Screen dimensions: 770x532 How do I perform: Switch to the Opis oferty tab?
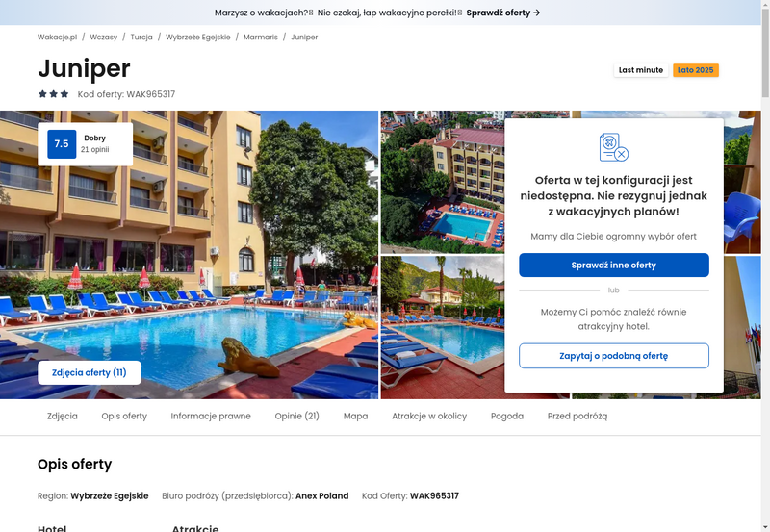124,416
